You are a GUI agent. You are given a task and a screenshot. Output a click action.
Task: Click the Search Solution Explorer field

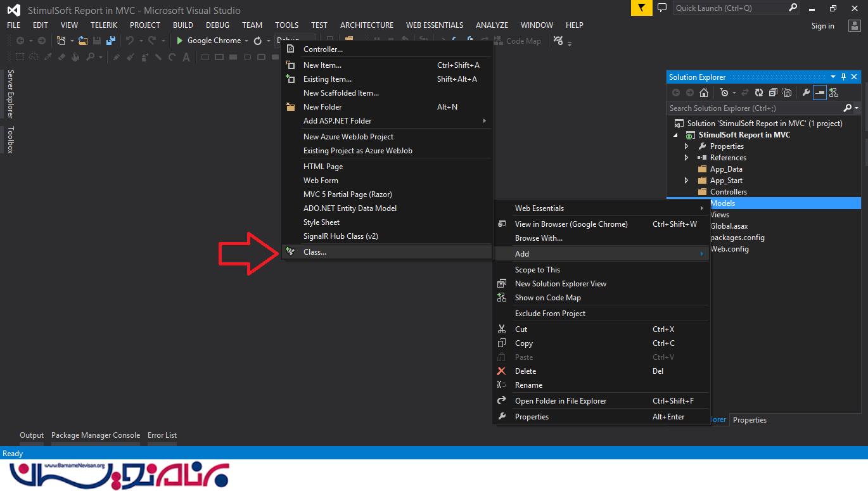[754, 108]
